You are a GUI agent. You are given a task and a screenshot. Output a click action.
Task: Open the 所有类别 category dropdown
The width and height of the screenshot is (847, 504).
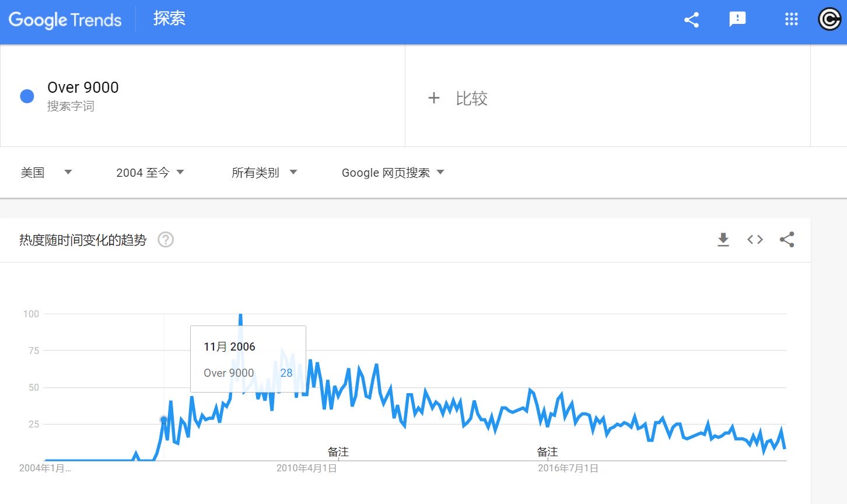264,173
